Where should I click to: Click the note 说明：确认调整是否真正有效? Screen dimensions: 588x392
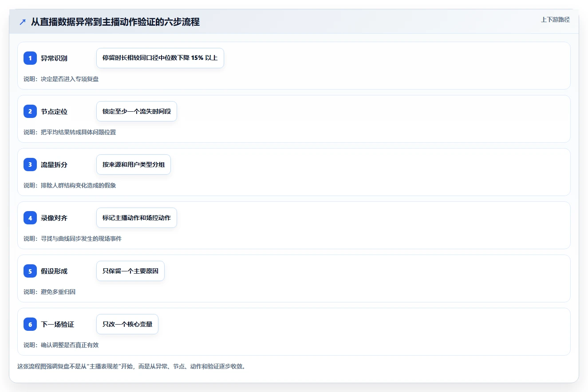coord(61,345)
